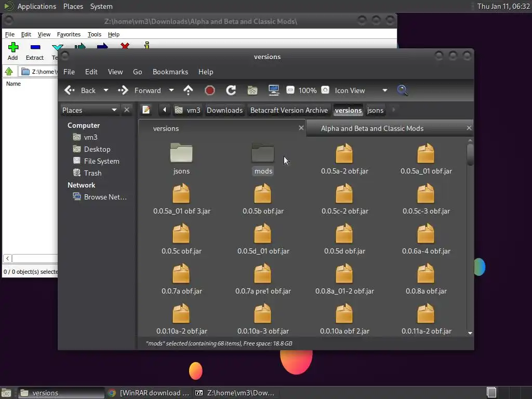Switch to WinRAR download taskbar item
Screen dimensions: 532x399
coord(149,393)
